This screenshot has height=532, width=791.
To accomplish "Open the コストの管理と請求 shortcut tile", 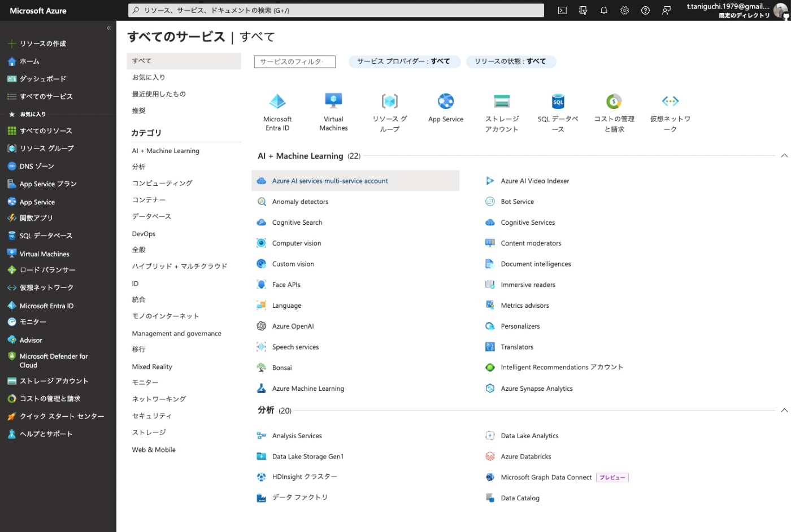I will click(614, 112).
